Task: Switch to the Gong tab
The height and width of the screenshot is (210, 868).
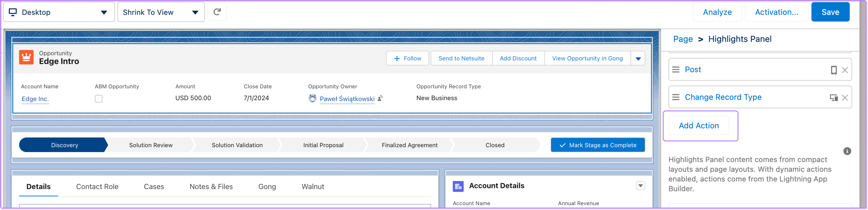Action: 267,186
